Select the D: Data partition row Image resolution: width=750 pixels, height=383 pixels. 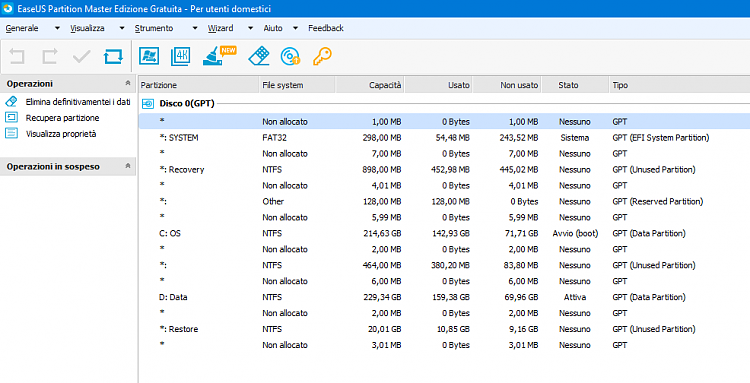click(444, 297)
